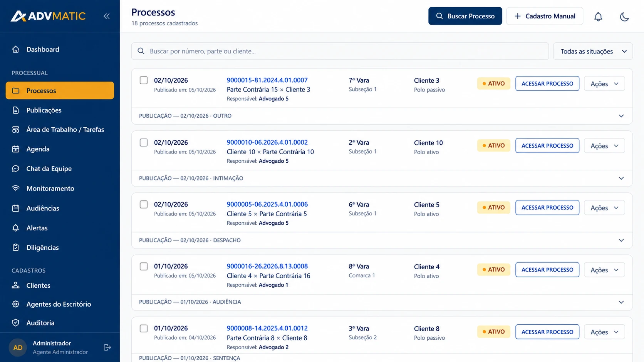Open Ações dropdown for Cliente 8 process
The width and height of the screenshot is (644, 362).
(x=604, y=332)
